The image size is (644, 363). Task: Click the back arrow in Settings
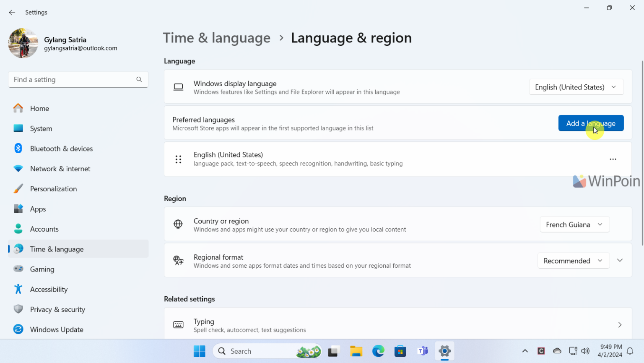12,13
